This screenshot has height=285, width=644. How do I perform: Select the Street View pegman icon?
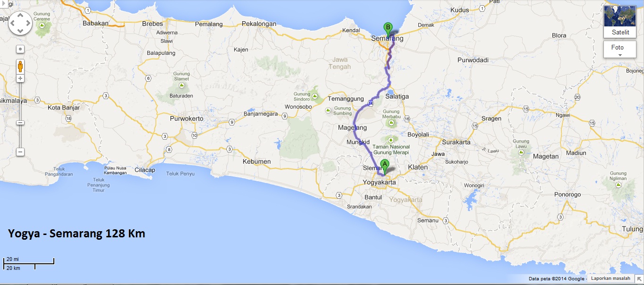pos(20,66)
